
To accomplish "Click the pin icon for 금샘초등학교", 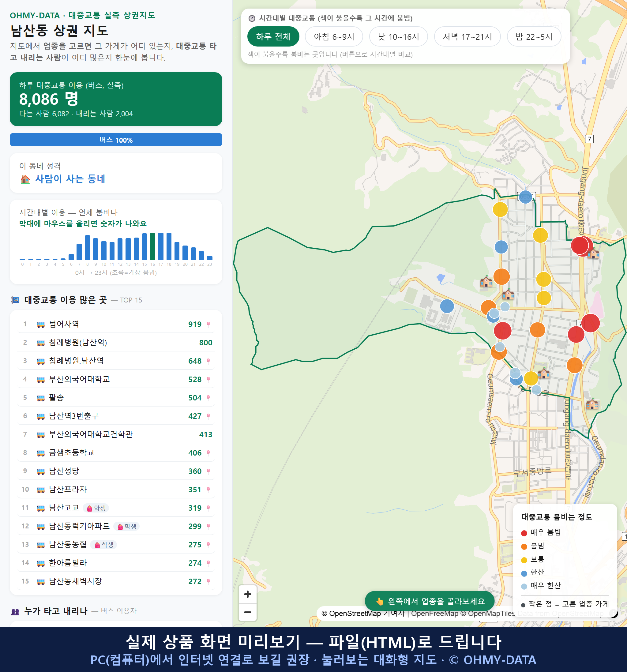I will [x=208, y=452].
